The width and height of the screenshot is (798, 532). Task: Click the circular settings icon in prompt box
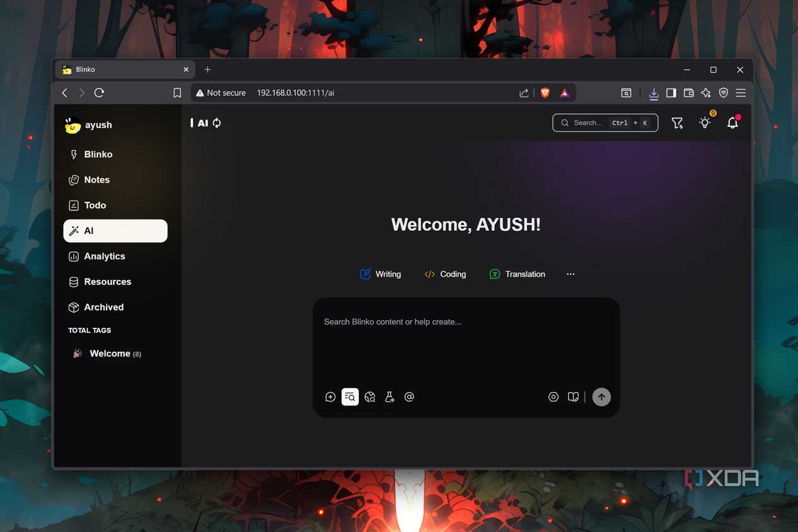553,397
